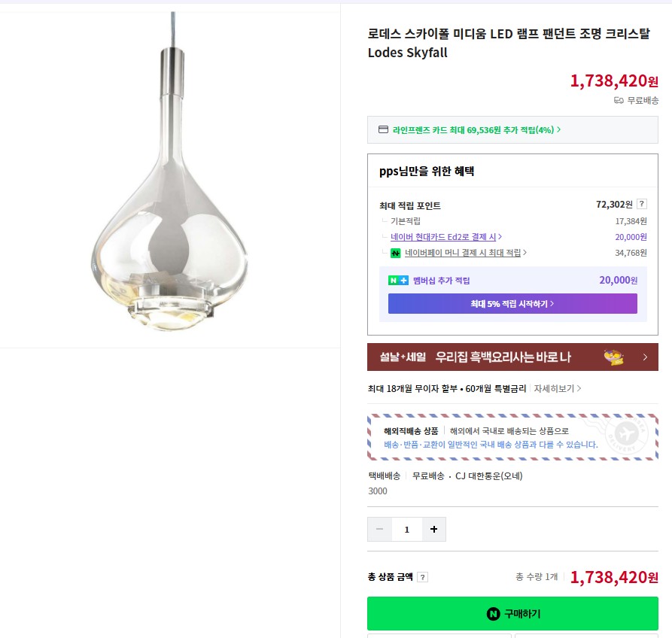Click 멤버십 추가 적립 label
672x638 pixels.
point(441,281)
